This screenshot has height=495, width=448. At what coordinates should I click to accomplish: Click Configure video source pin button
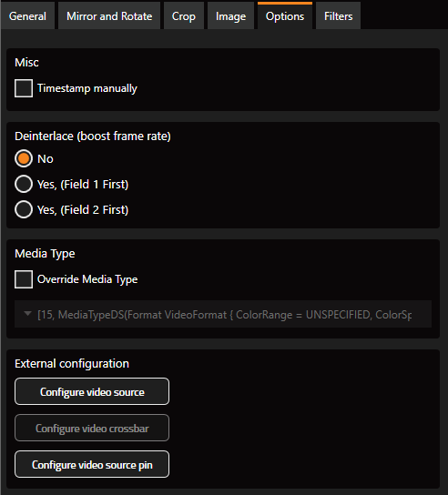point(92,464)
